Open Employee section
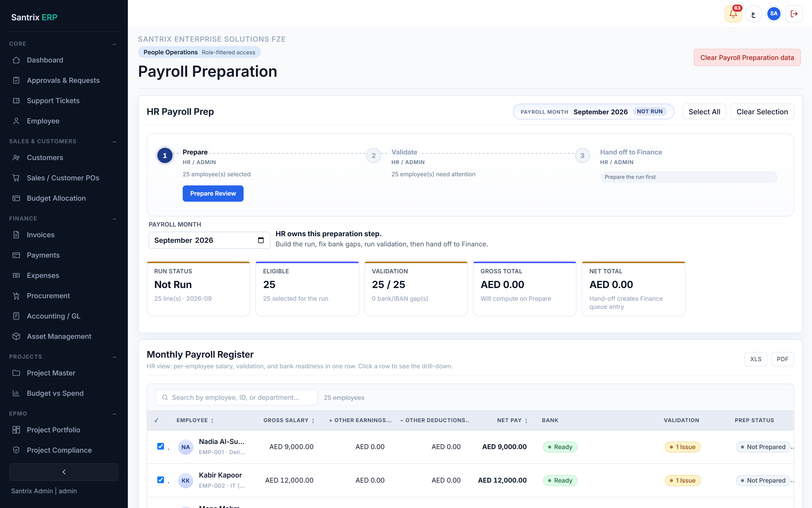 64,121
